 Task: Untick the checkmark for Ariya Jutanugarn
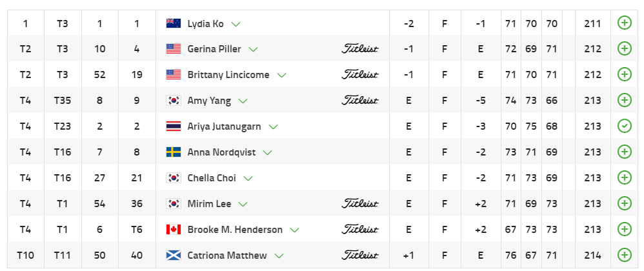[624, 126]
